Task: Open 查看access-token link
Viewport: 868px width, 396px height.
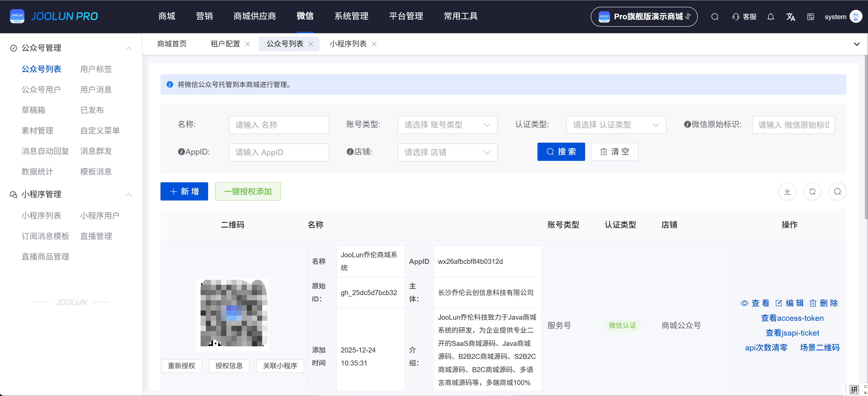Action: 792,318
